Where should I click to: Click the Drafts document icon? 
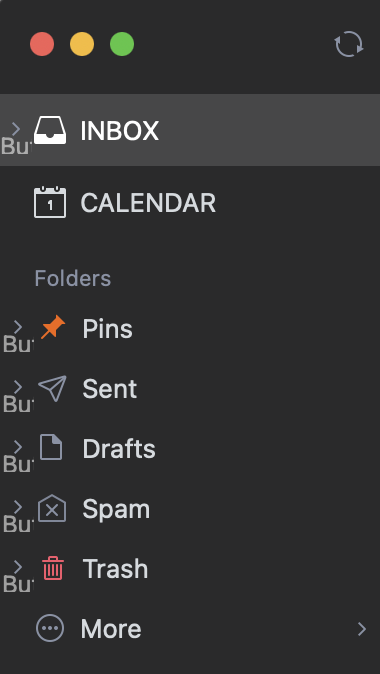click(x=51, y=447)
